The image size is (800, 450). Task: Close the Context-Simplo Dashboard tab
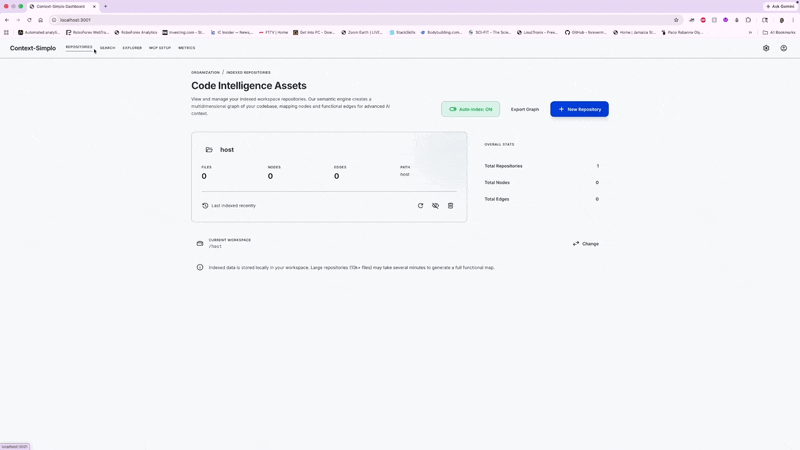point(94,7)
